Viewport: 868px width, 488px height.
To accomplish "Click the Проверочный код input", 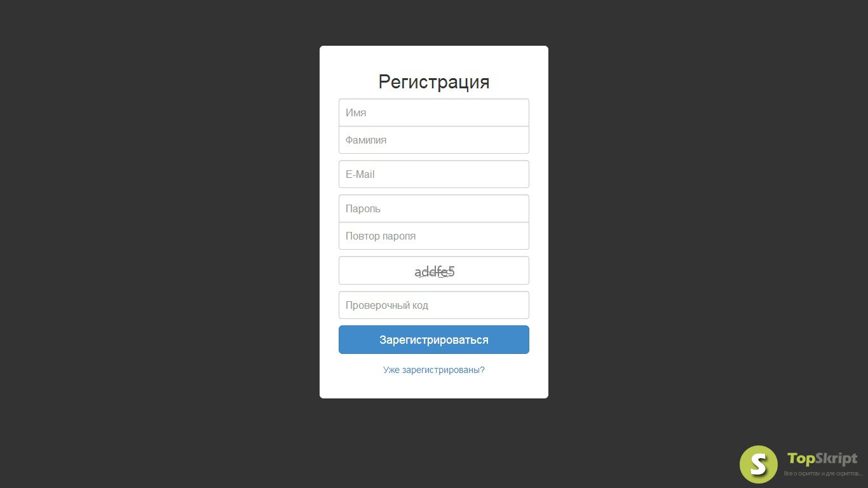I will point(434,305).
